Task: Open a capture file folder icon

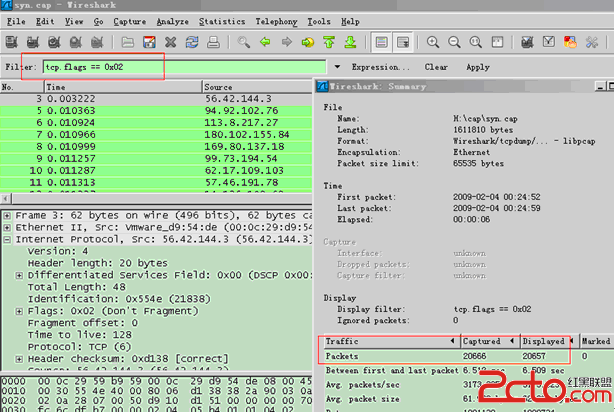Action: [127, 42]
